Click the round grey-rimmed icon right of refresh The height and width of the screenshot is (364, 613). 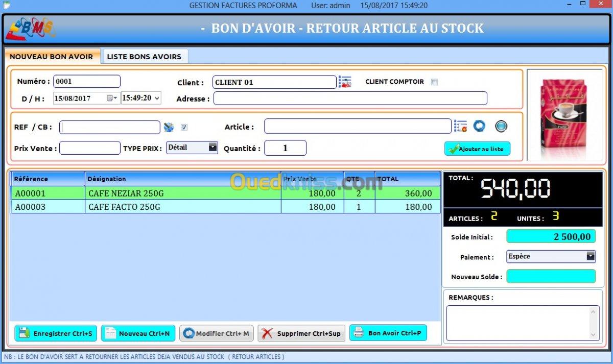[x=501, y=126]
